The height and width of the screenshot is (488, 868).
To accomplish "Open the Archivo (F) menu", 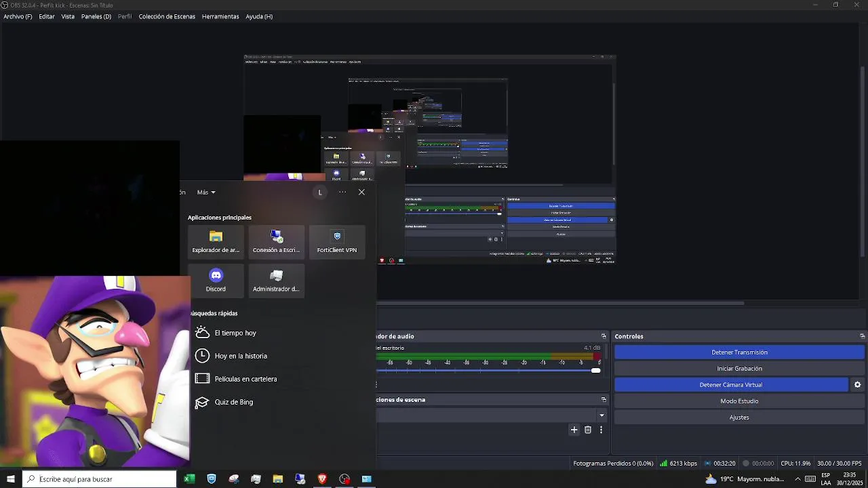I will [18, 16].
